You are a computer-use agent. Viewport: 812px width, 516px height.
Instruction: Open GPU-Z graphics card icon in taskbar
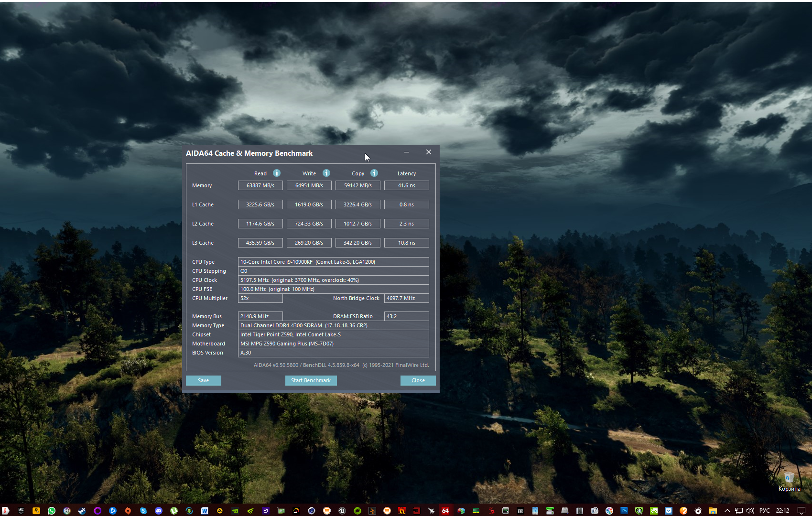click(281, 511)
